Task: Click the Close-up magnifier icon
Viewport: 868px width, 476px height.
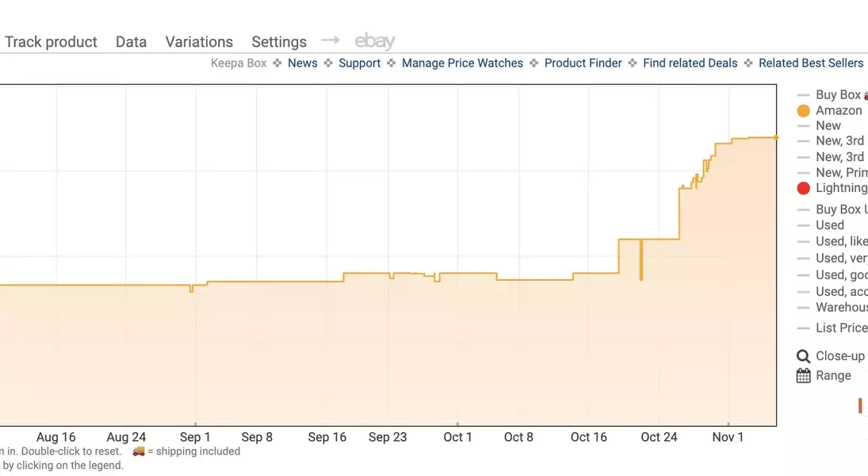Action: (x=803, y=356)
